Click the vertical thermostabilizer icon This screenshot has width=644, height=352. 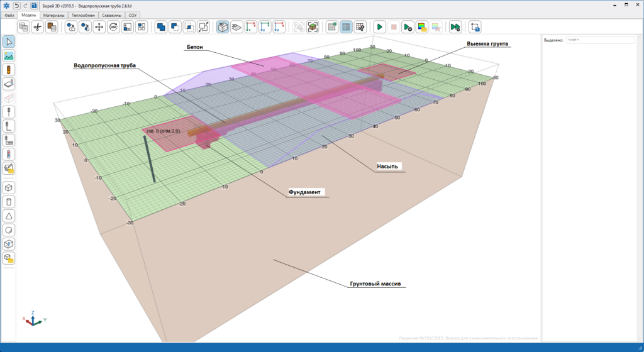point(9,112)
